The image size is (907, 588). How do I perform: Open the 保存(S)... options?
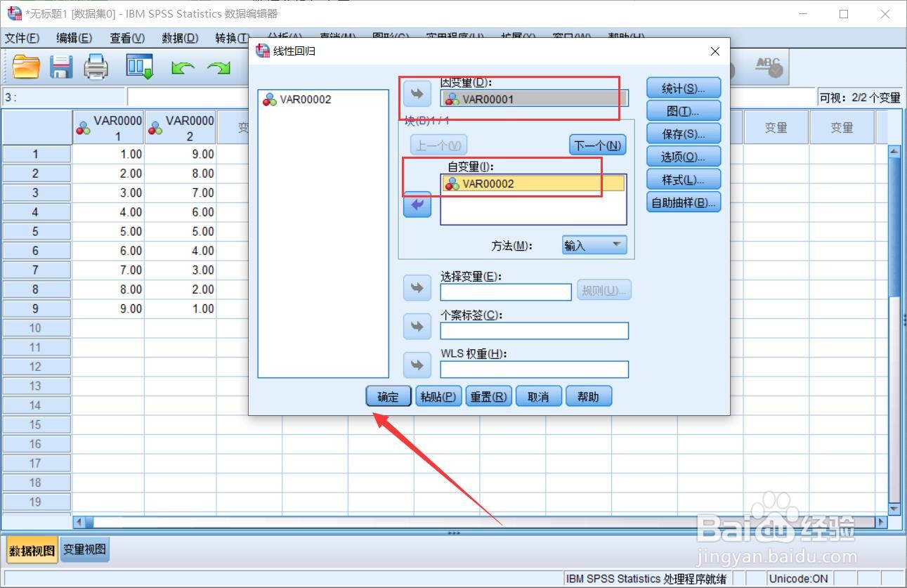point(684,134)
